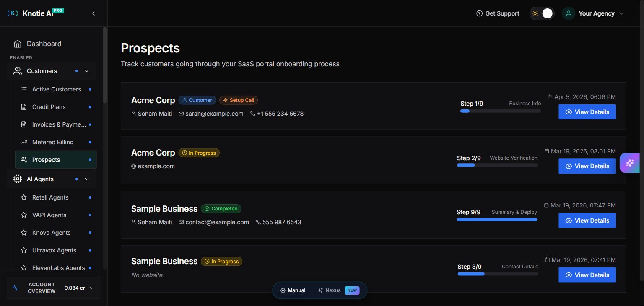Click the Get Support link
Image resolution: width=644 pixels, height=306 pixels.
coord(498,13)
